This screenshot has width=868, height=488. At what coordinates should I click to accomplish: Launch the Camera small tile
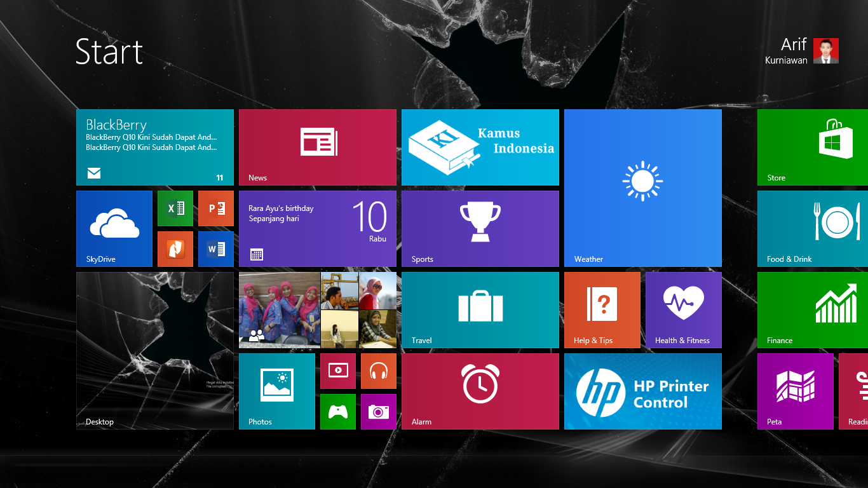(x=379, y=412)
